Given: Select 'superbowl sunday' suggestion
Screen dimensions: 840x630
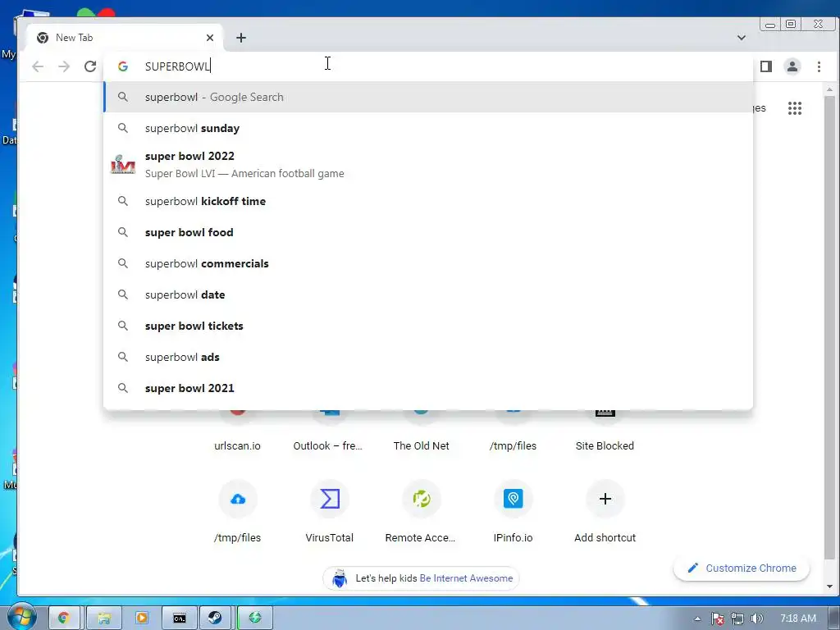Looking at the screenshot, I should (428, 128).
